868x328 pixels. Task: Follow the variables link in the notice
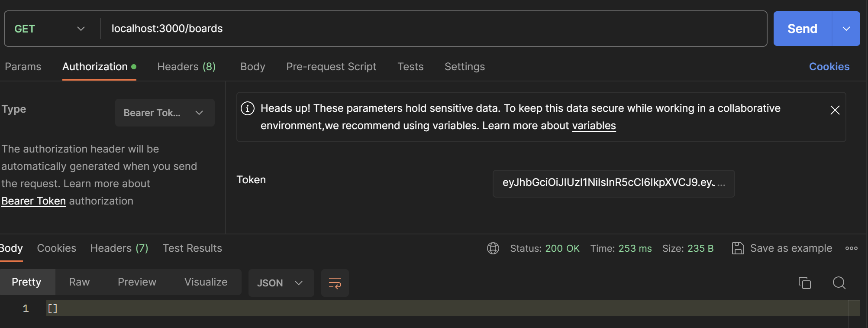point(594,126)
